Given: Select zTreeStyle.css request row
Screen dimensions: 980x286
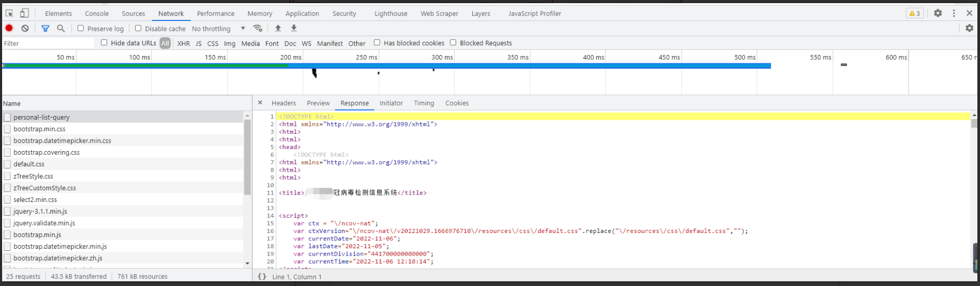Looking at the screenshot, I should pyautogui.click(x=123, y=176).
